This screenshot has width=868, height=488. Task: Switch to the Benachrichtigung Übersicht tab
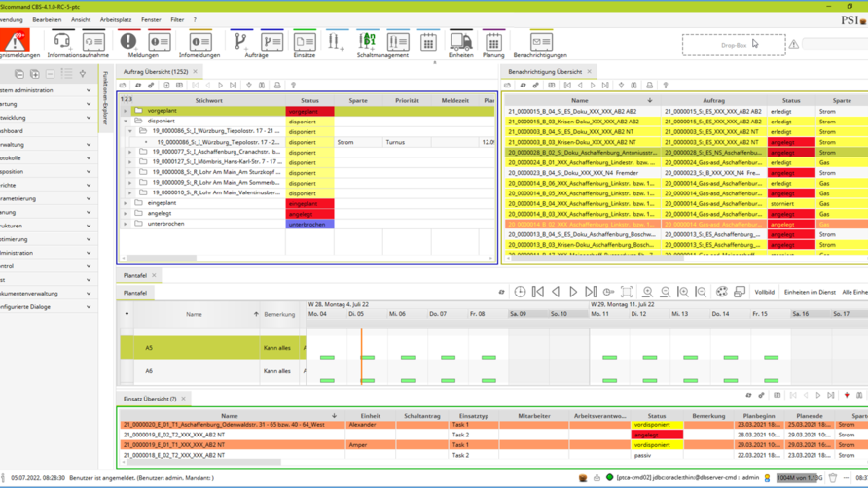545,71
